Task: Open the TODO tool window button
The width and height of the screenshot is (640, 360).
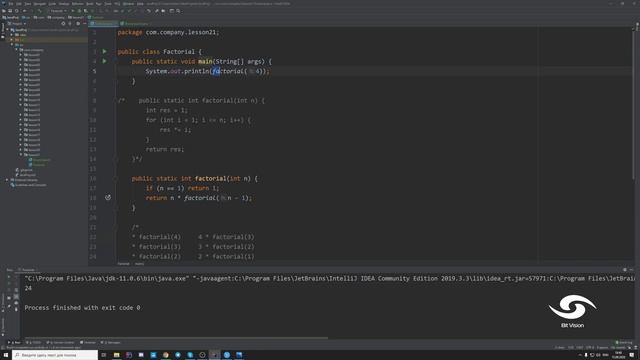Action: pos(34,342)
